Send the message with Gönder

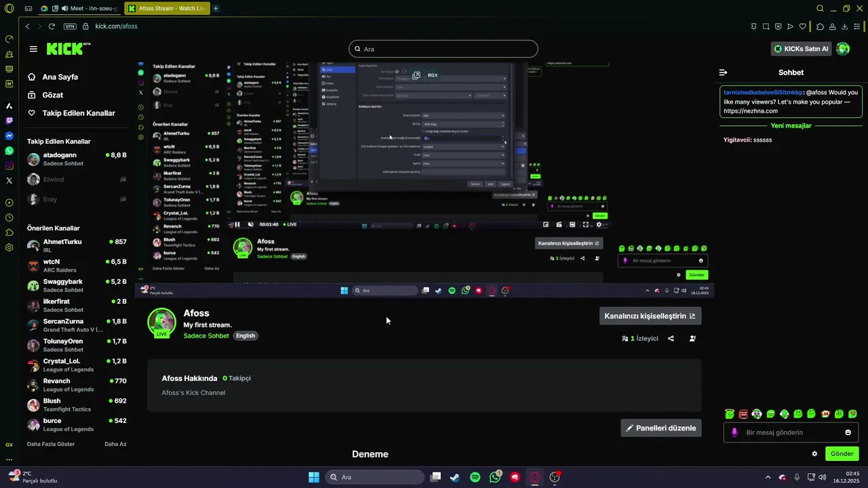coord(842,453)
